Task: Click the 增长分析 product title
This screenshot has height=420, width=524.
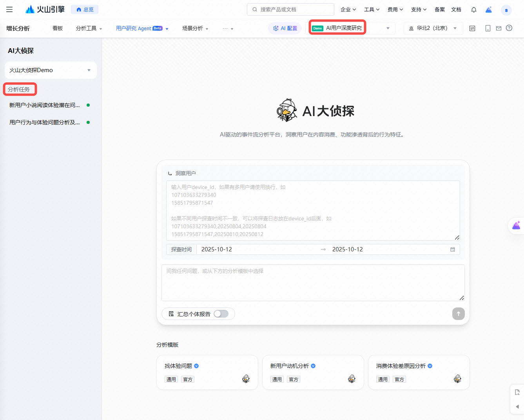Action: [18, 28]
